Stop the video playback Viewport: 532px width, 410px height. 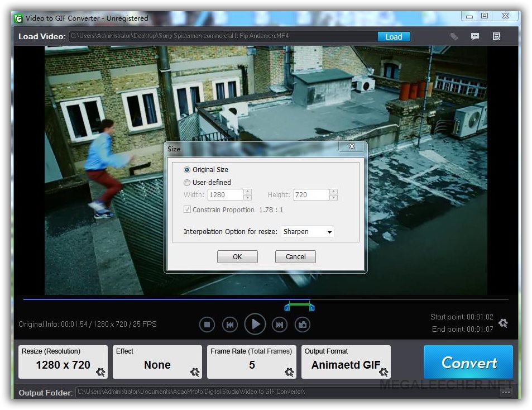(207, 325)
